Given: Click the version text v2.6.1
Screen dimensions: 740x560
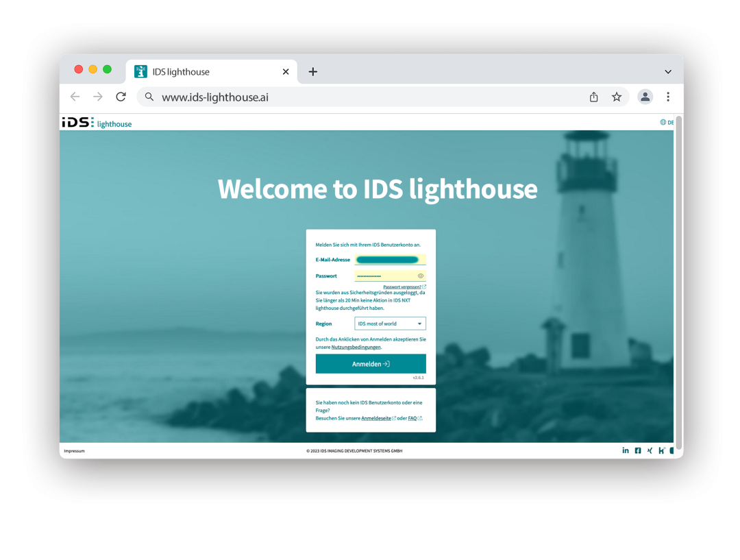Looking at the screenshot, I should 418,378.
